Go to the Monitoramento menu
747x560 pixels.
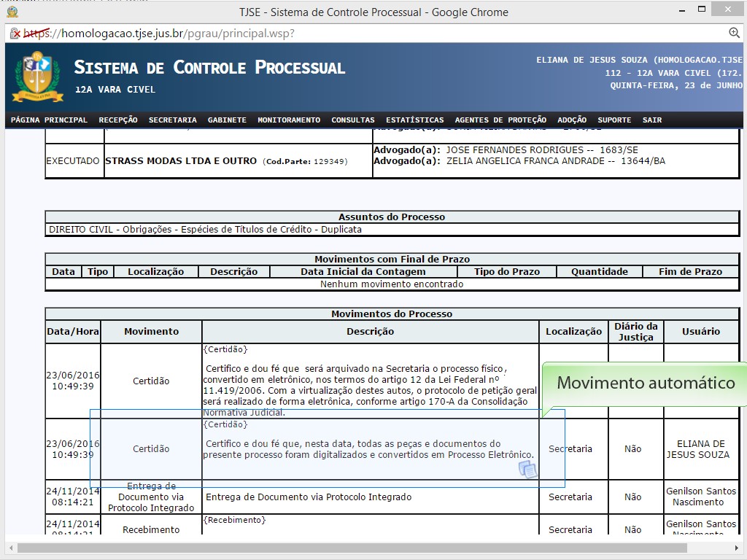(x=289, y=120)
